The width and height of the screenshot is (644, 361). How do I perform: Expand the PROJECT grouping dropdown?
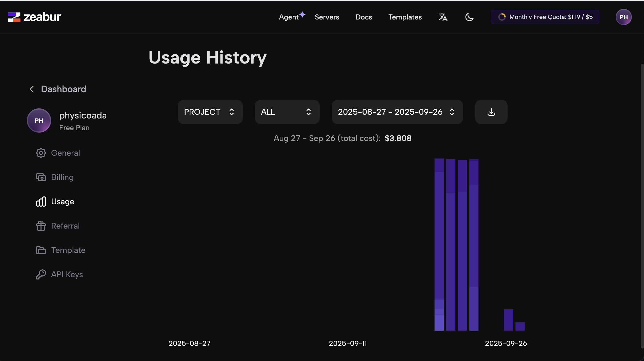pyautogui.click(x=210, y=112)
